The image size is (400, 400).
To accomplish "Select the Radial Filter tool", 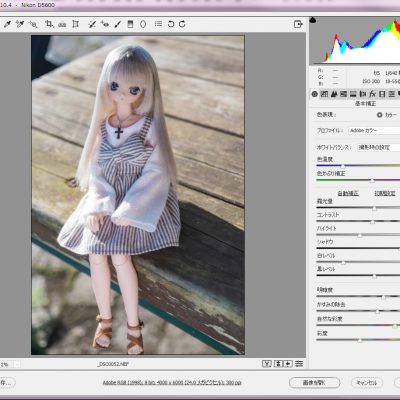I will point(143,24).
